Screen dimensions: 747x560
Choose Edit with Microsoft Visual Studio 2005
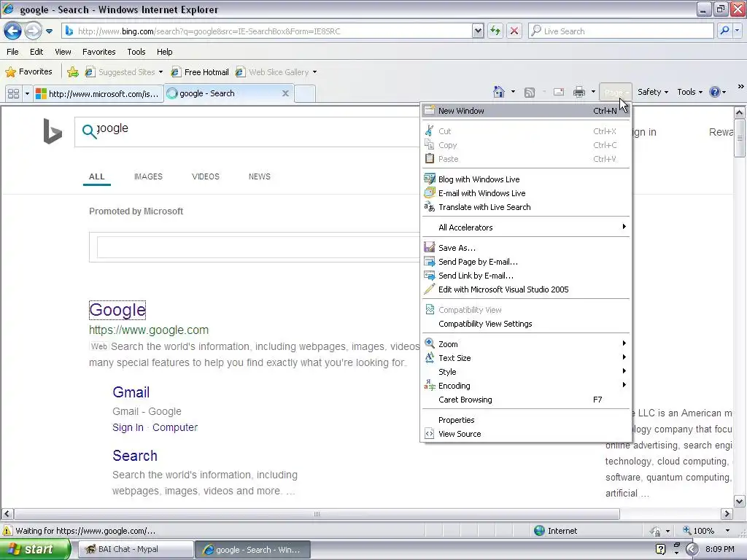pyautogui.click(x=525, y=289)
